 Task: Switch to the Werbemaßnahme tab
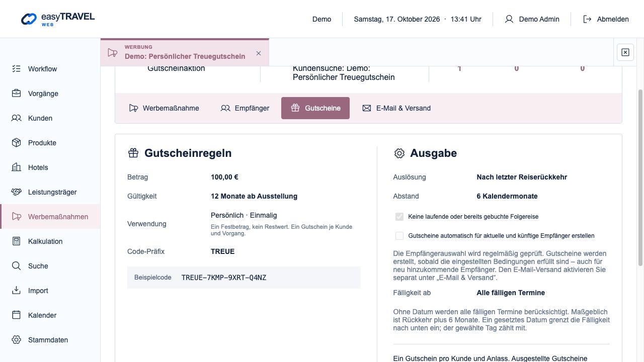164,108
